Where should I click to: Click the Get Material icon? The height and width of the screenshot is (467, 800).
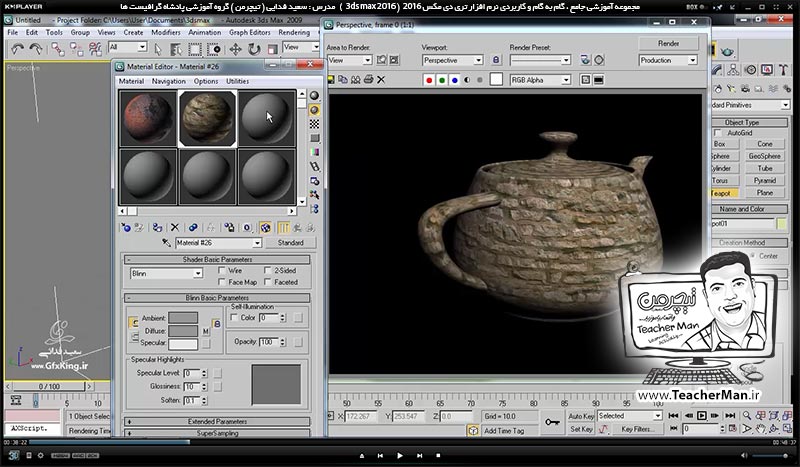126,228
